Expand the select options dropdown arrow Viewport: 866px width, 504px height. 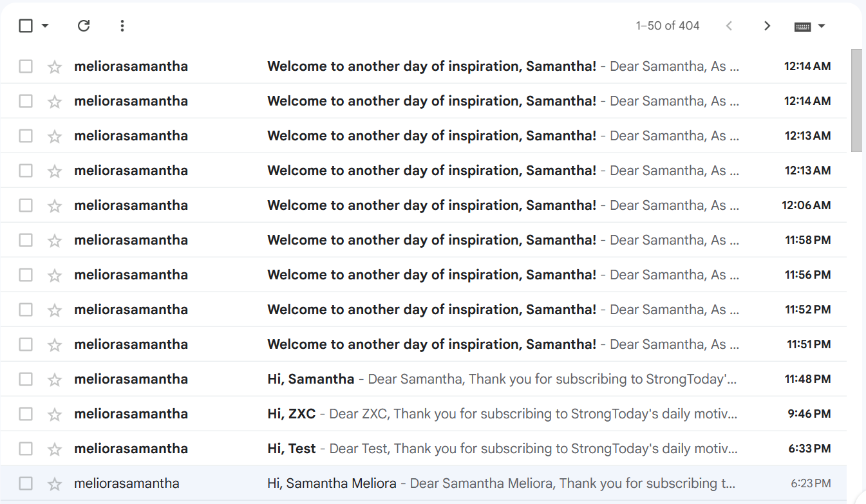point(45,26)
